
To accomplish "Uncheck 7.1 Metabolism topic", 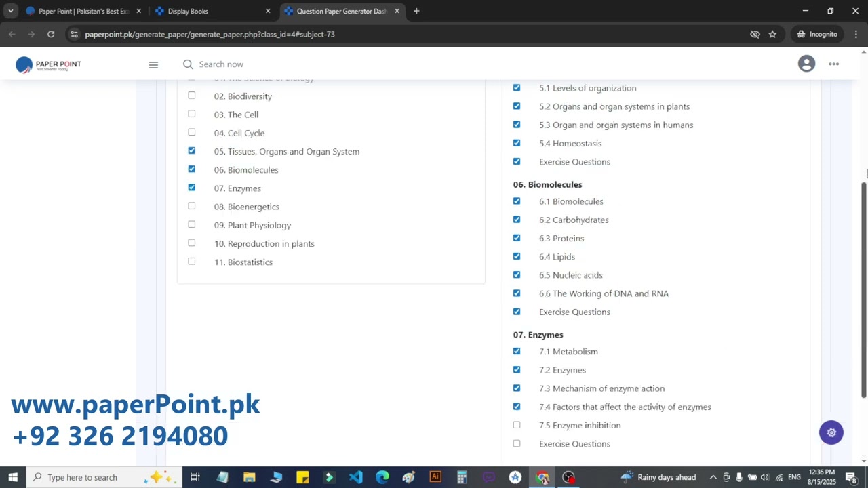I will pos(517,351).
